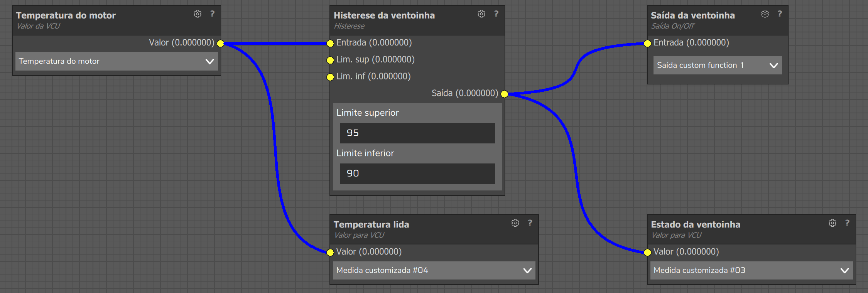This screenshot has height=293, width=868.
Task: Select the Saída da ventoinha node title
Action: (693, 15)
